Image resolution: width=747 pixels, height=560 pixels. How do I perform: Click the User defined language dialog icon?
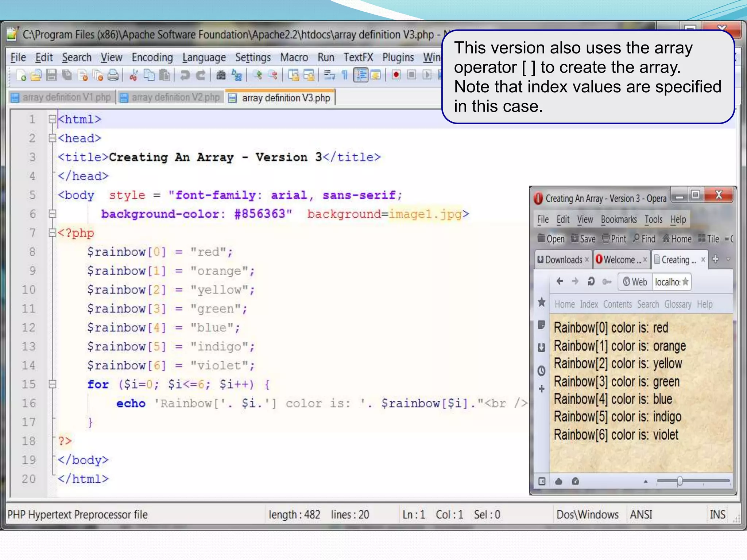click(x=376, y=75)
